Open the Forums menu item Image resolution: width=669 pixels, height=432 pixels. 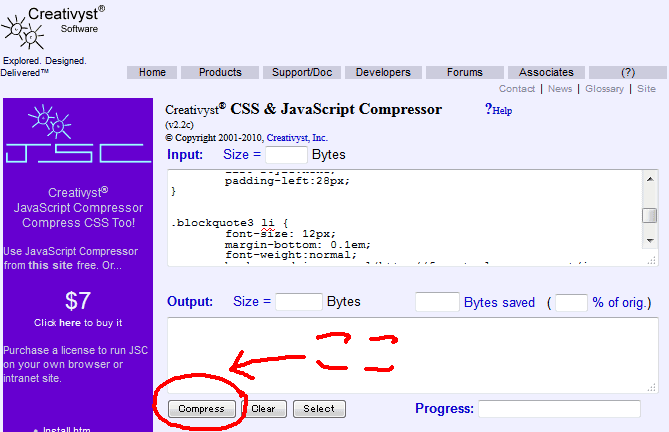pos(465,72)
